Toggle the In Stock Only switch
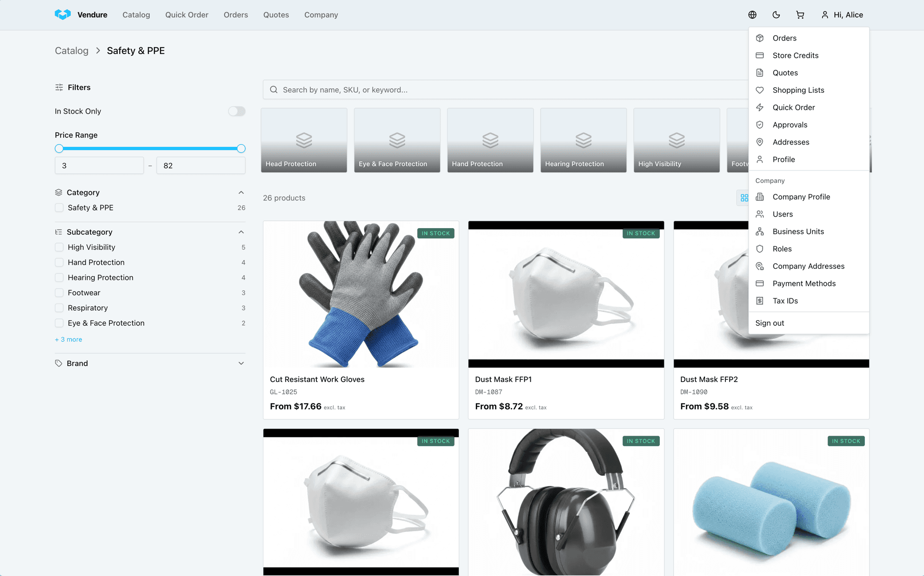The image size is (924, 576). coord(237,111)
